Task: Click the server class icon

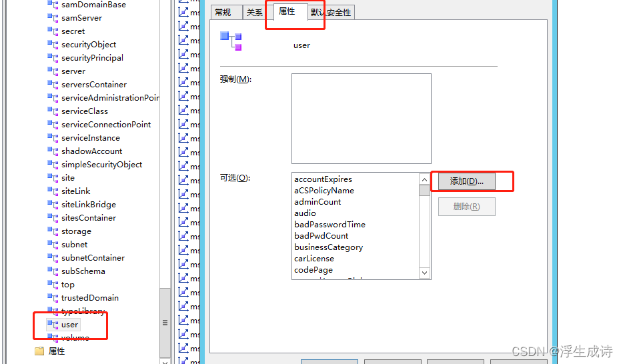Action: [x=53, y=71]
